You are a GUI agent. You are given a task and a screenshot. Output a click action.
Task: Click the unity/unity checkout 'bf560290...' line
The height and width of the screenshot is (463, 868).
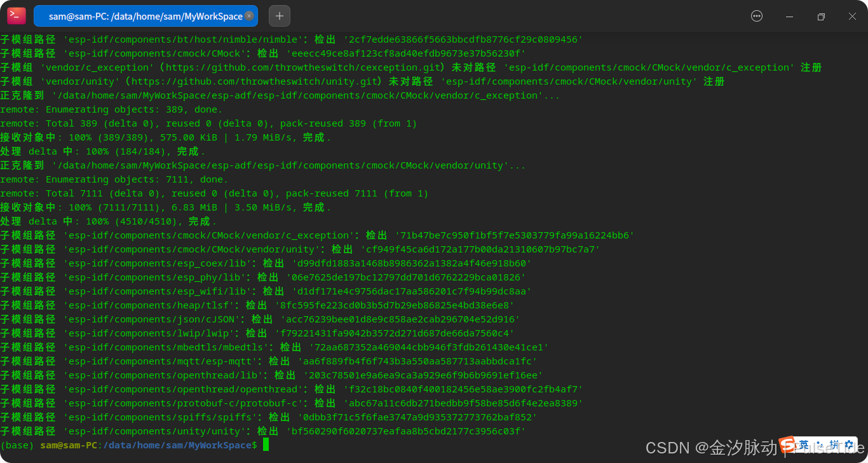point(263,431)
